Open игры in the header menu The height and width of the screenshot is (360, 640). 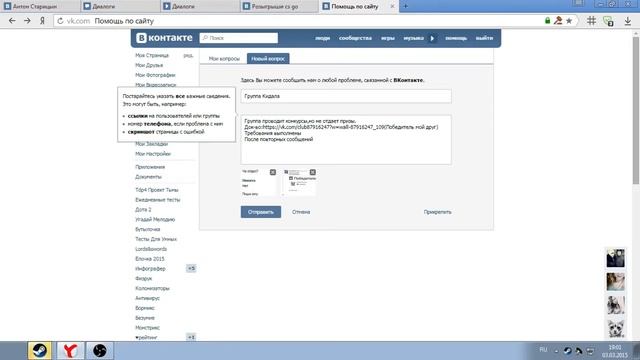(x=388, y=38)
